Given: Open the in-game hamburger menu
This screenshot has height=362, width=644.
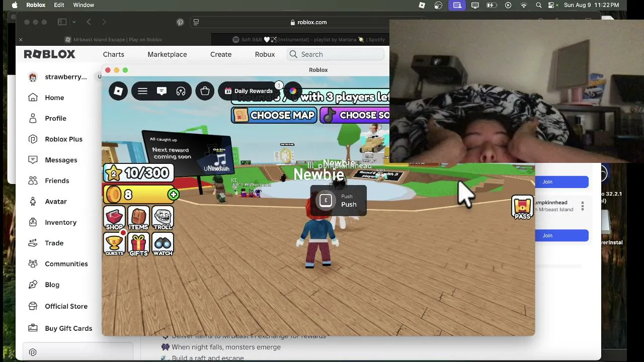Looking at the screenshot, I should point(142,91).
